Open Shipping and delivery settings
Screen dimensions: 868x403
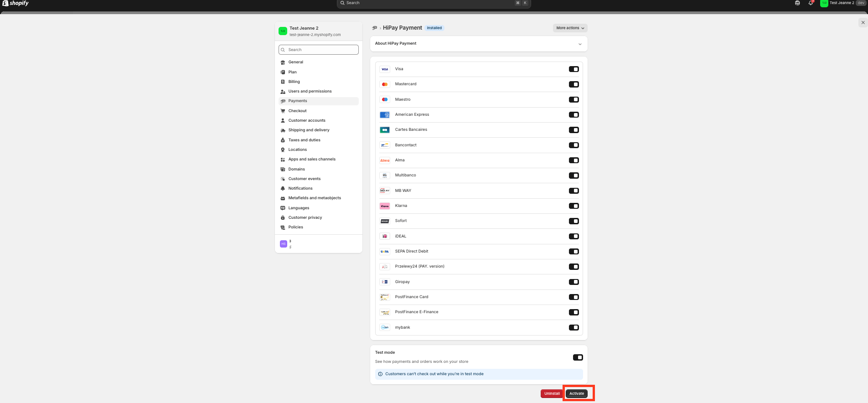[319, 130]
